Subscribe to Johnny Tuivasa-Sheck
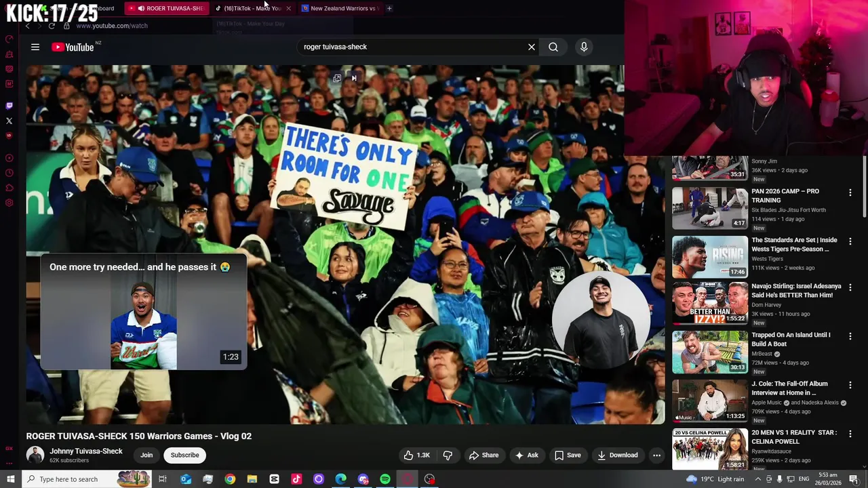Image resolution: width=868 pixels, height=488 pixels. pos(184,455)
